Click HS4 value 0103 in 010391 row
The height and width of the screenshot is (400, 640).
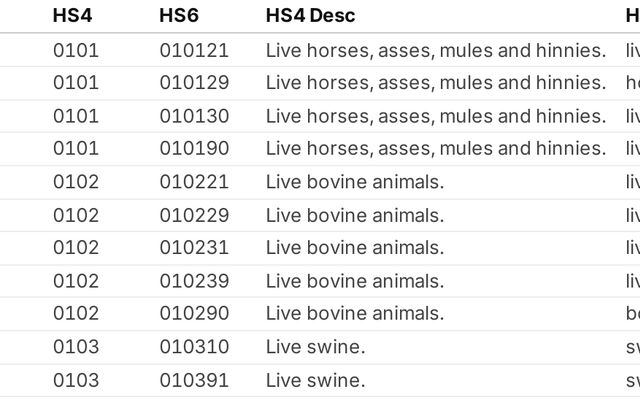76,380
